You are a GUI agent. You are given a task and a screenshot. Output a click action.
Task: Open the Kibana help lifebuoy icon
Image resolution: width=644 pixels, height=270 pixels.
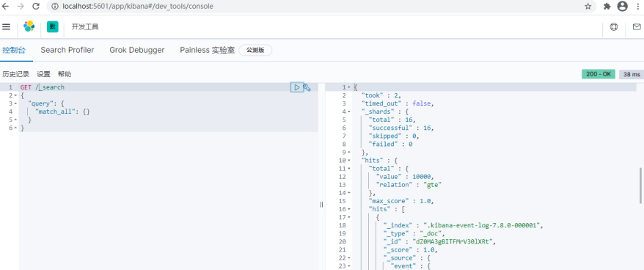click(614, 27)
